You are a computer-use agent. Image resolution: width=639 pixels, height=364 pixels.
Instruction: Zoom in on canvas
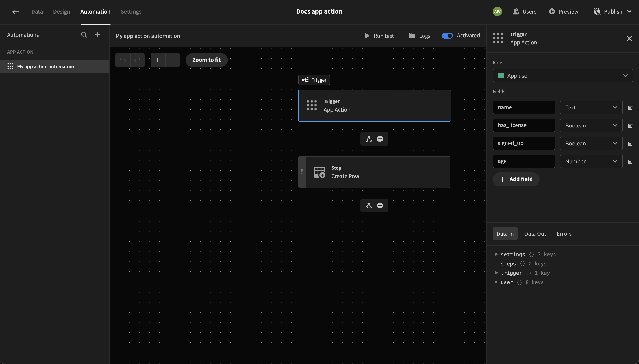(x=158, y=60)
